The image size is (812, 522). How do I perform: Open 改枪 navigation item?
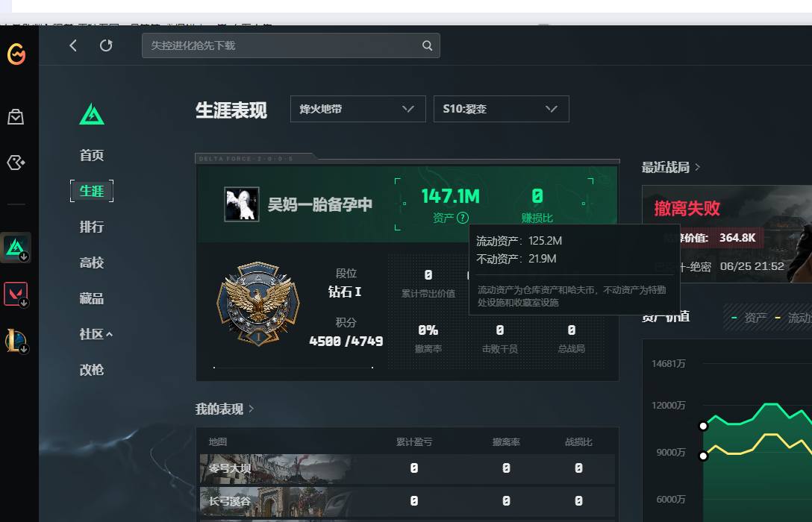pos(92,370)
